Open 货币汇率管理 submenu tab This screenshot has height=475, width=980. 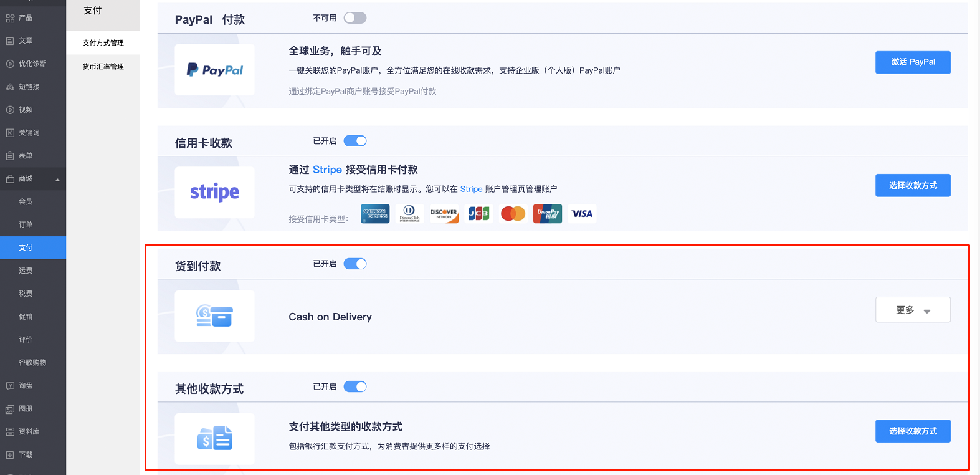(103, 67)
